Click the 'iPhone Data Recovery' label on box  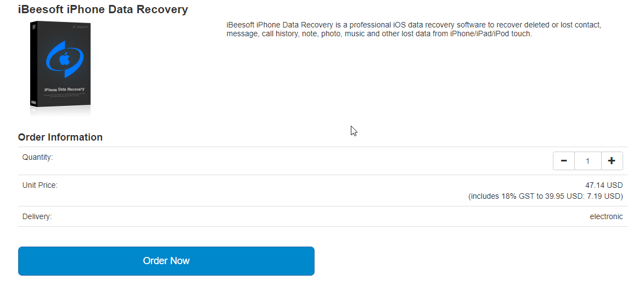64,90
